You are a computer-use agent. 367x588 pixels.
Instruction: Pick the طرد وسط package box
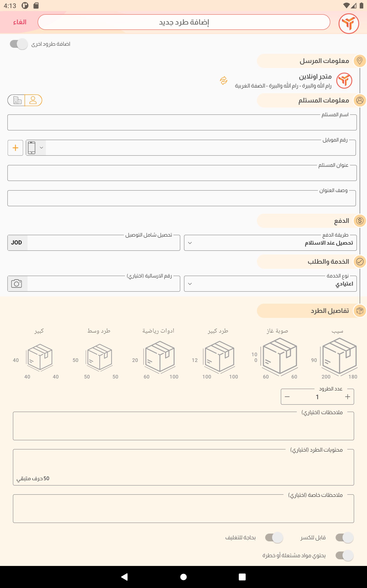pyautogui.click(x=100, y=357)
